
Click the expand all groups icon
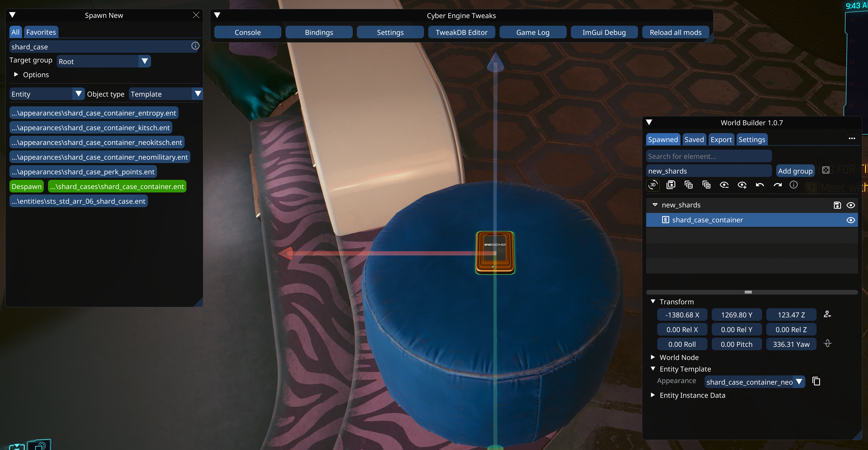[706, 185]
